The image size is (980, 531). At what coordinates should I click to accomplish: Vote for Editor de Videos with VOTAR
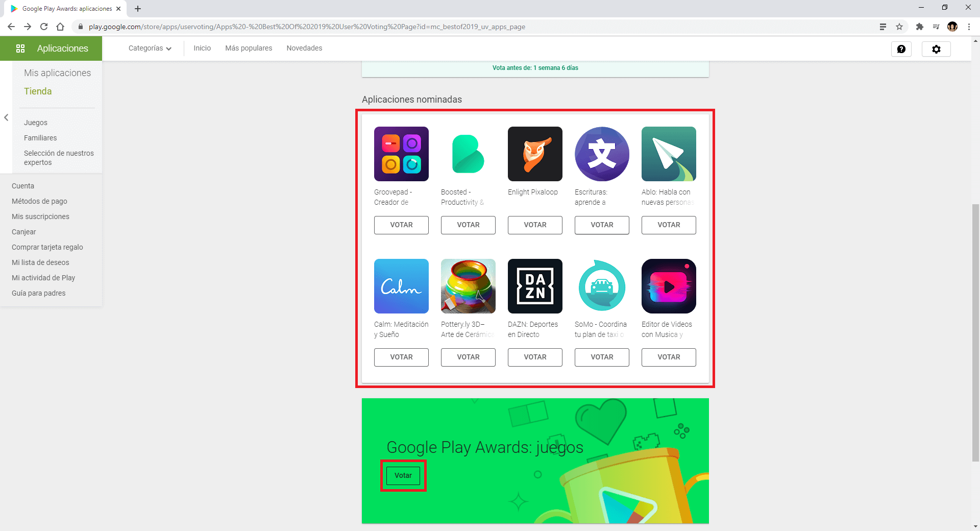(669, 357)
